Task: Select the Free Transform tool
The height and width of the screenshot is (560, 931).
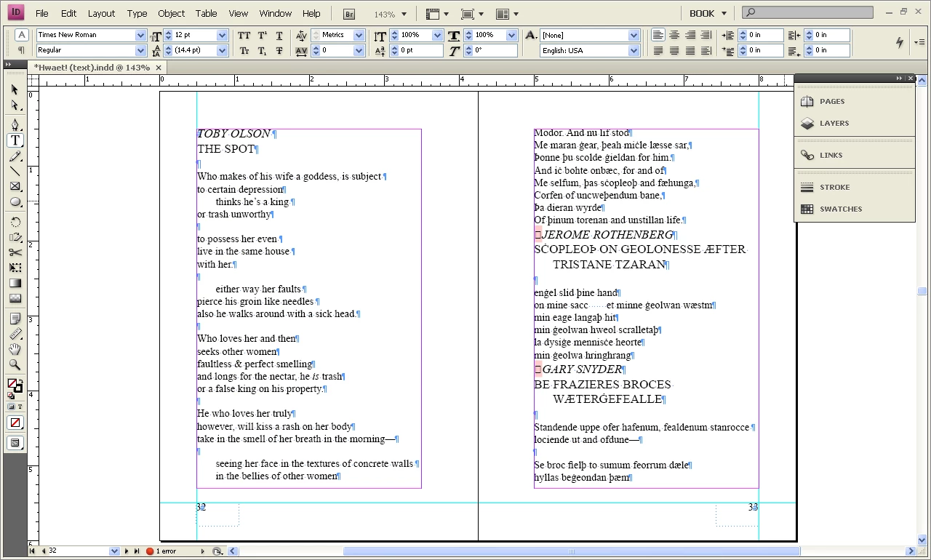Action: click(15, 268)
